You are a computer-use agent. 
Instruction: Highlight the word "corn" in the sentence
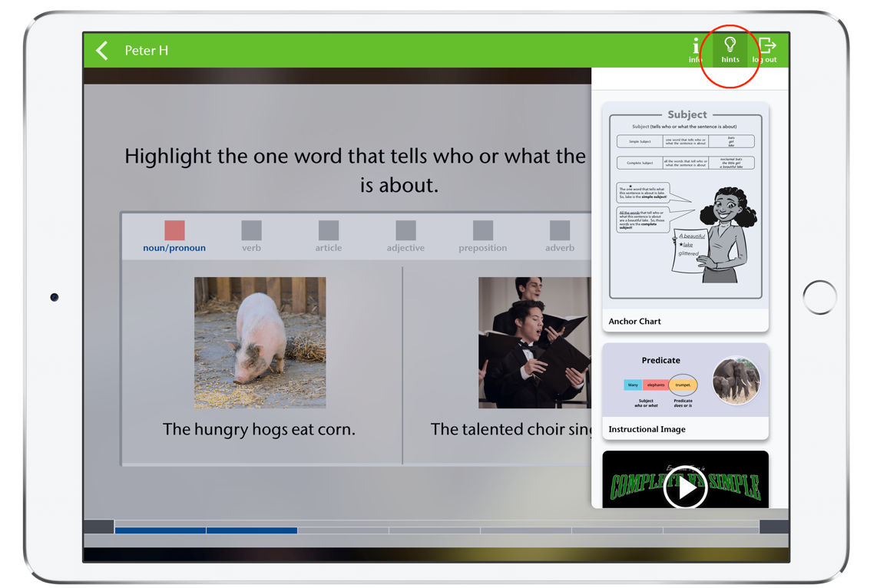(x=335, y=429)
